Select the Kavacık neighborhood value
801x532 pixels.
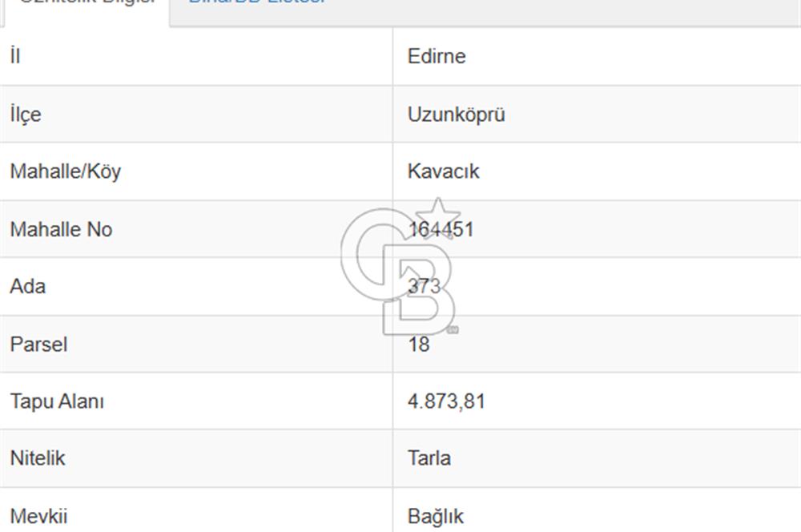pos(444,171)
